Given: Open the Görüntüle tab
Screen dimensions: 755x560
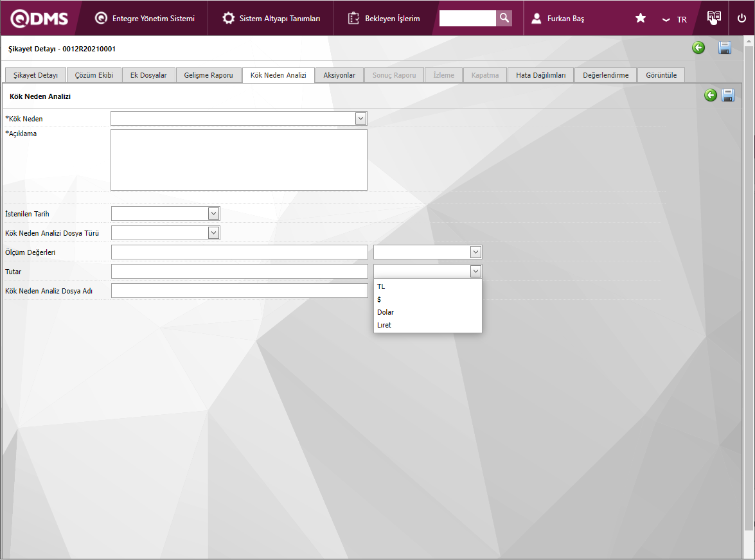Looking at the screenshot, I should [x=661, y=75].
